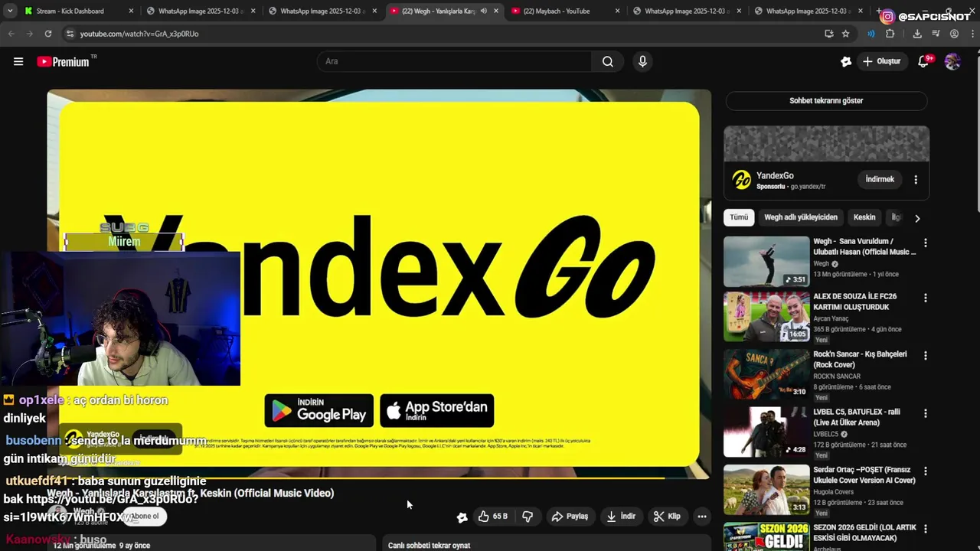Open the sparkle ask icon beside like button
980x551 pixels.
coord(462,517)
